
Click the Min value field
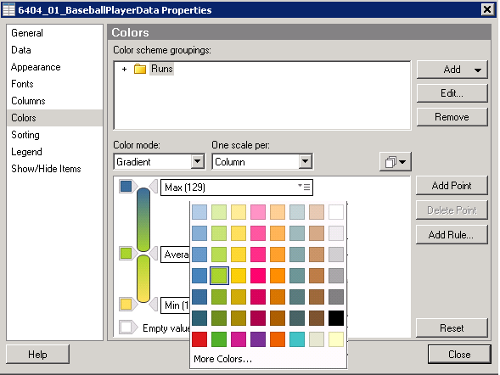point(175,305)
